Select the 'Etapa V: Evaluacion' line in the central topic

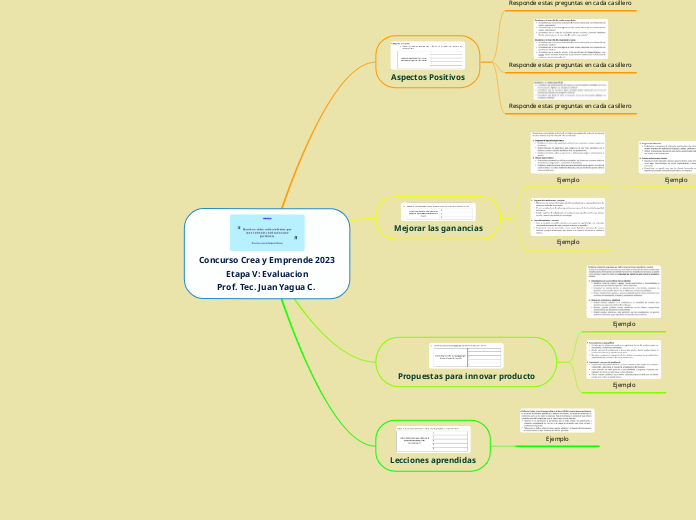click(267, 274)
